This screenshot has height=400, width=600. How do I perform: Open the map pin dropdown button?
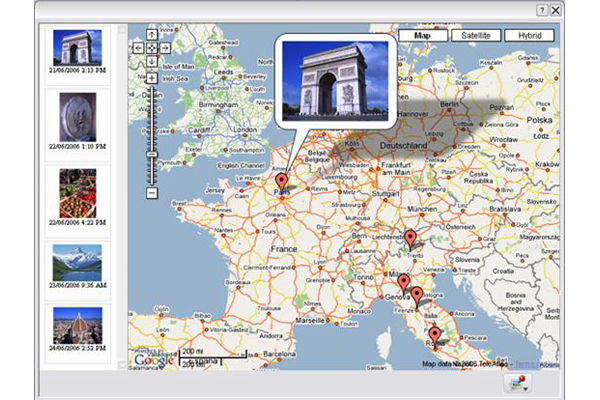point(518,383)
